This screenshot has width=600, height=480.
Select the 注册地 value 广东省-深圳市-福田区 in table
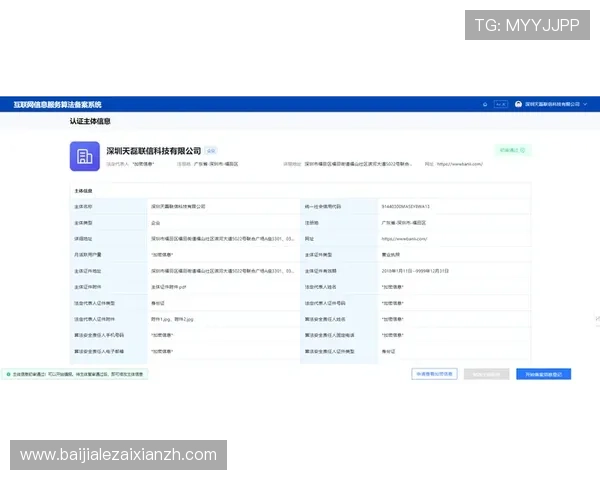[x=403, y=222]
